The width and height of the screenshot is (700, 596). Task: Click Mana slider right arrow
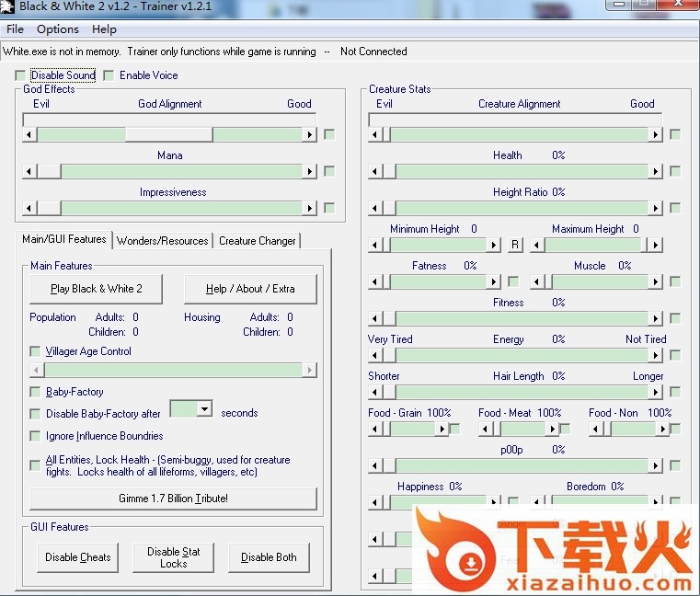(310, 171)
